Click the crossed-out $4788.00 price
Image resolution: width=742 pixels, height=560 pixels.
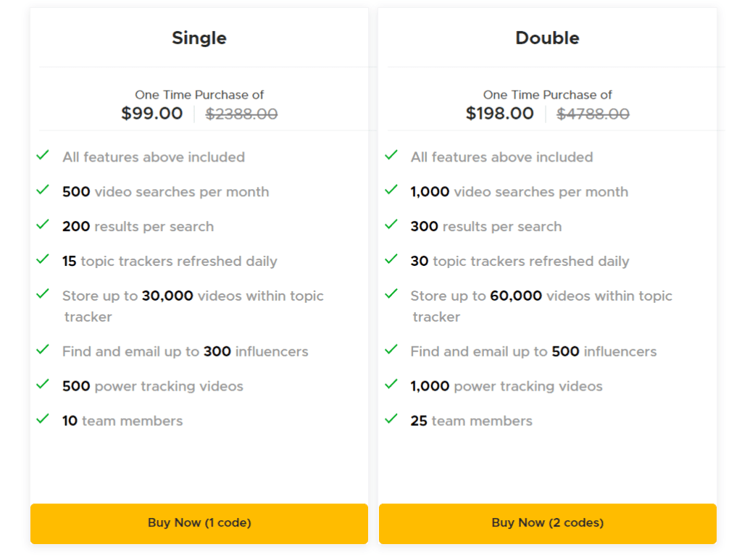(593, 113)
